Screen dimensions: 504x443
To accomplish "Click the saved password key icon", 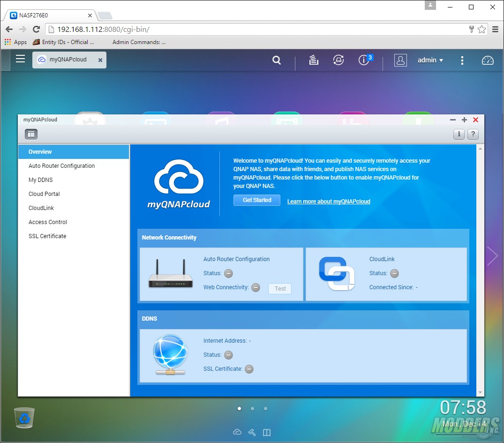I will coord(471,29).
